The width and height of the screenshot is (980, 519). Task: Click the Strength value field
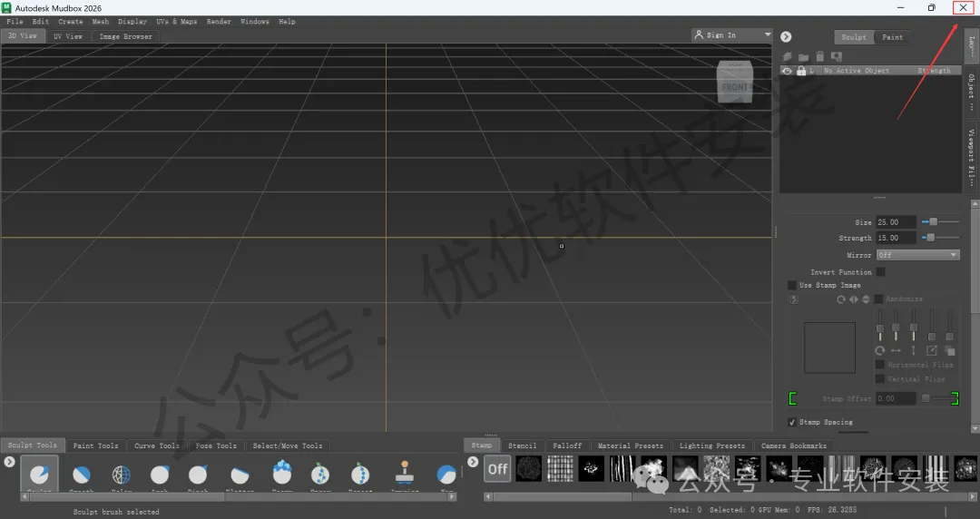coord(896,238)
